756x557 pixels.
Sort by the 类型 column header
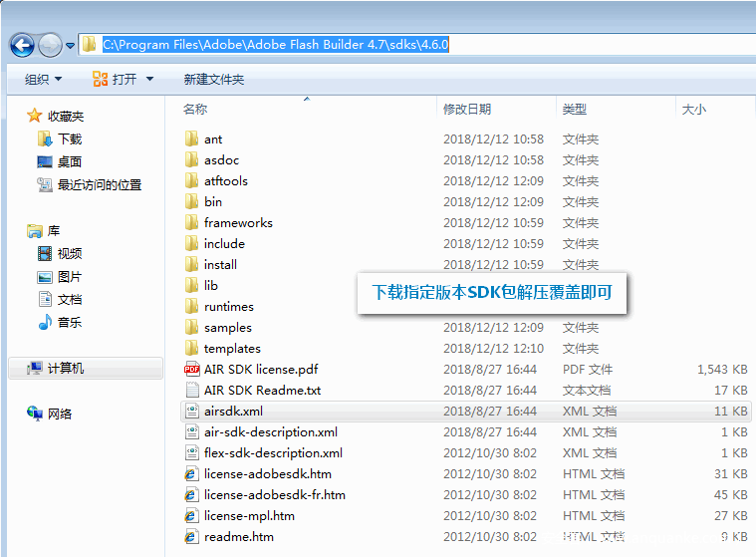click(575, 109)
